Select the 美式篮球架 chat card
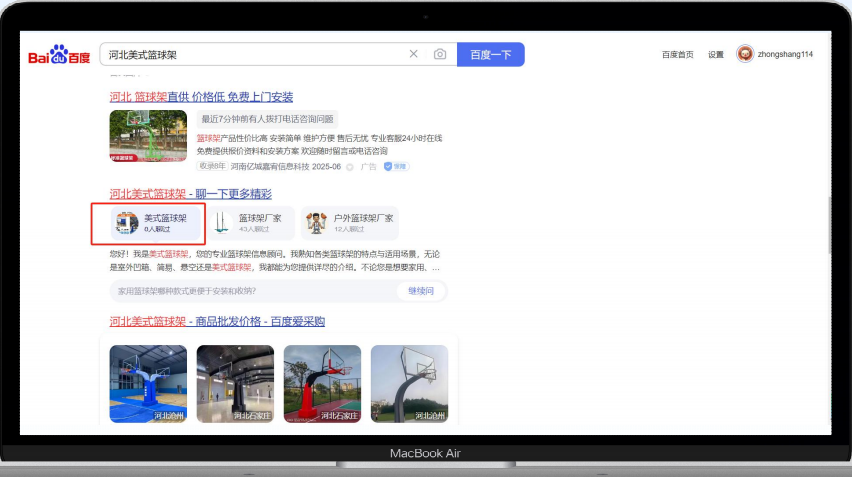 point(149,223)
